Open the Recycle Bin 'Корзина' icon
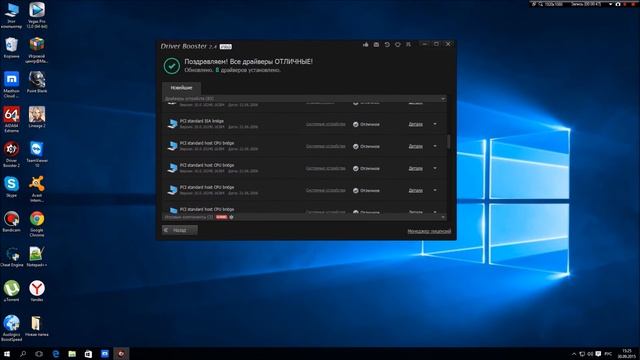This screenshot has height=360, width=640. click(x=11, y=48)
